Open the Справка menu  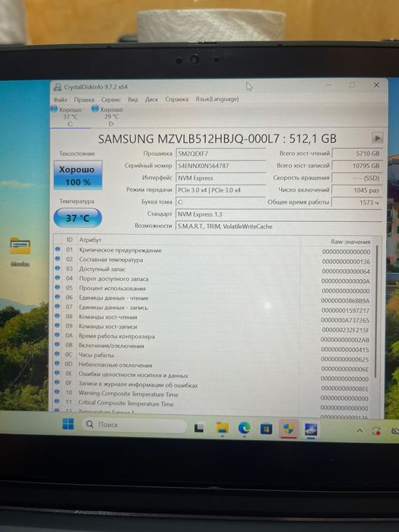click(177, 99)
